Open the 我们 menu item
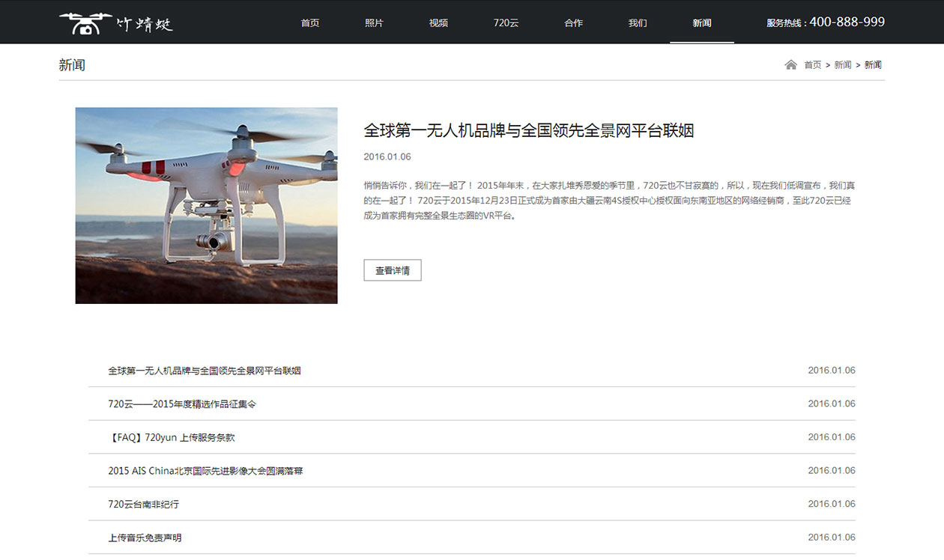 pyautogui.click(x=638, y=23)
